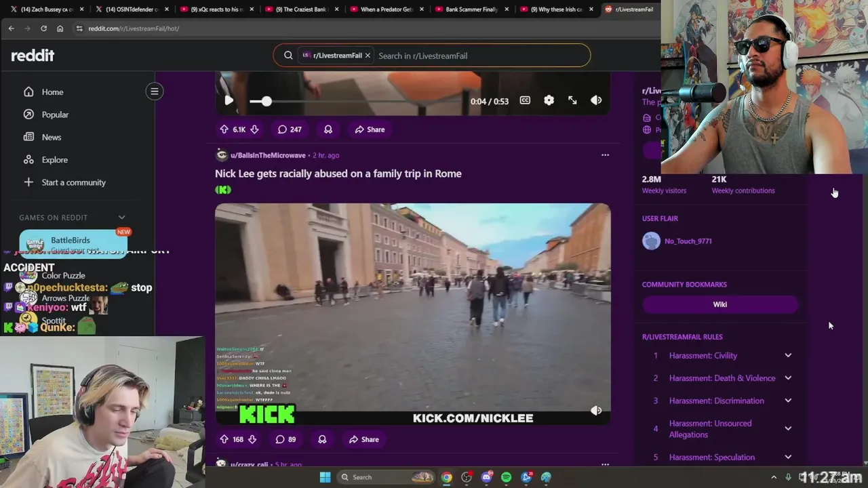Collapse the Games on Reddit section
868x488 pixels.
pyautogui.click(x=121, y=218)
